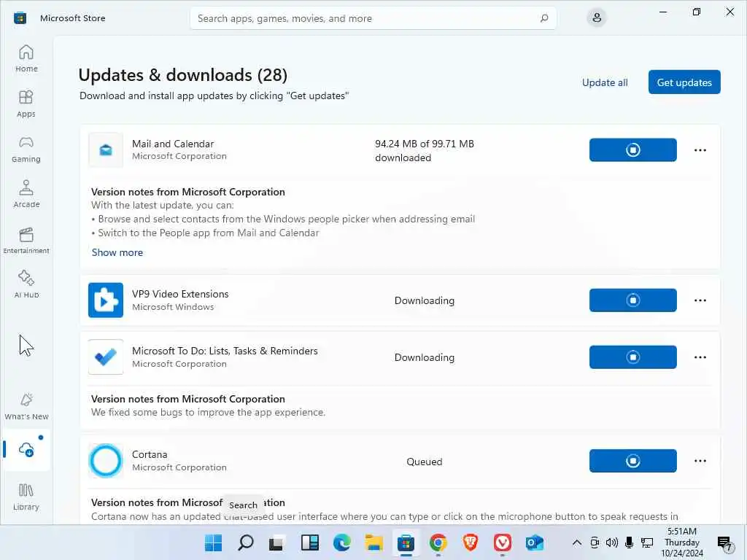Click the Get updates button
The width and height of the screenshot is (747, 560).
684,82
